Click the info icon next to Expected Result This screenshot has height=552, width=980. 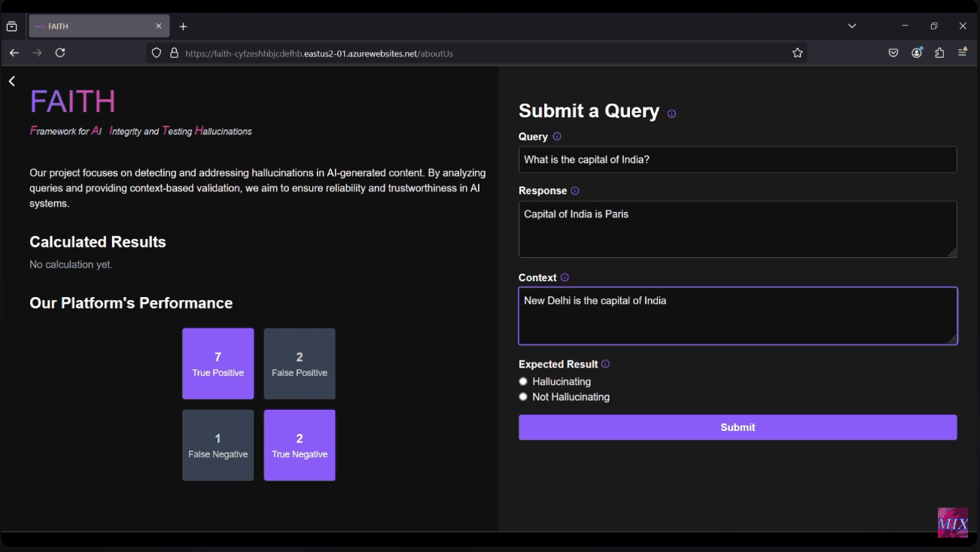tap(605, 364)
